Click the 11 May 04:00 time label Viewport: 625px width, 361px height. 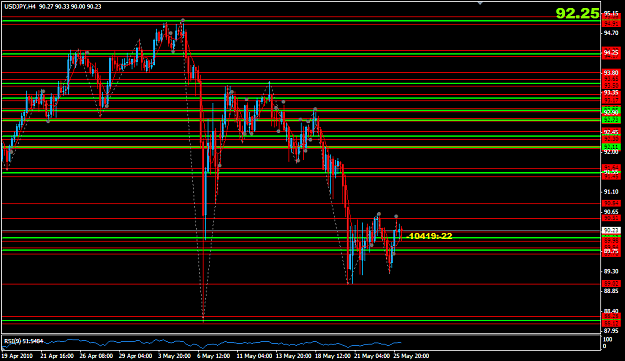[253, 356]
